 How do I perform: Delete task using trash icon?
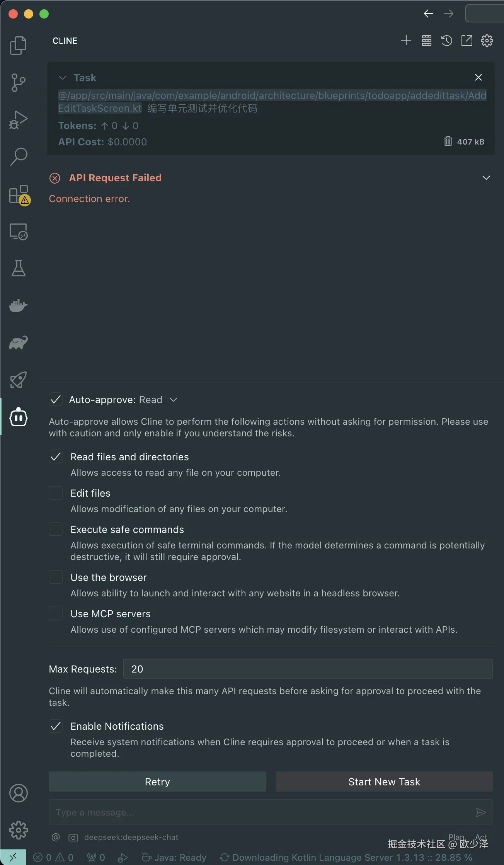[x=448, y=141]
